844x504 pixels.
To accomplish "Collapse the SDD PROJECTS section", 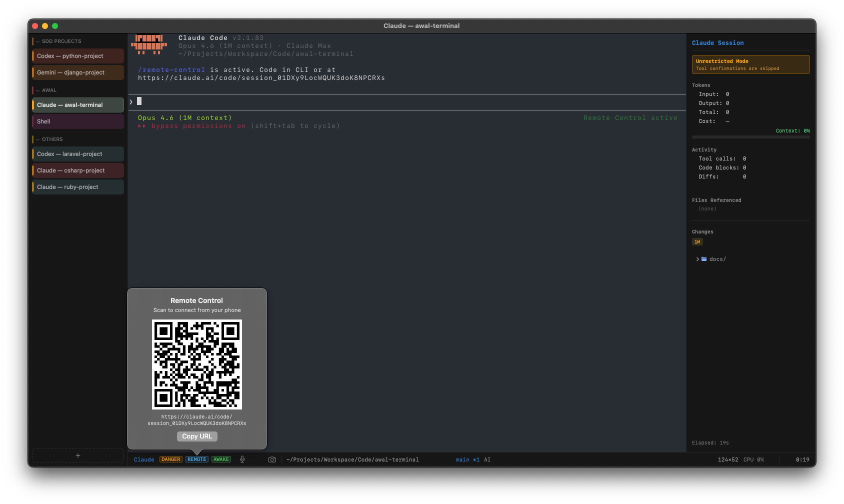I will [37, 41].
